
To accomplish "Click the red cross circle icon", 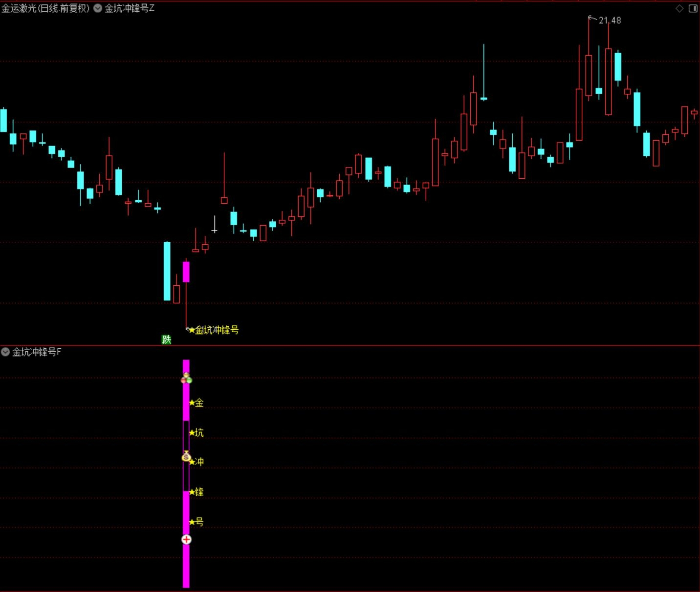I will click(x=186, y=539).
